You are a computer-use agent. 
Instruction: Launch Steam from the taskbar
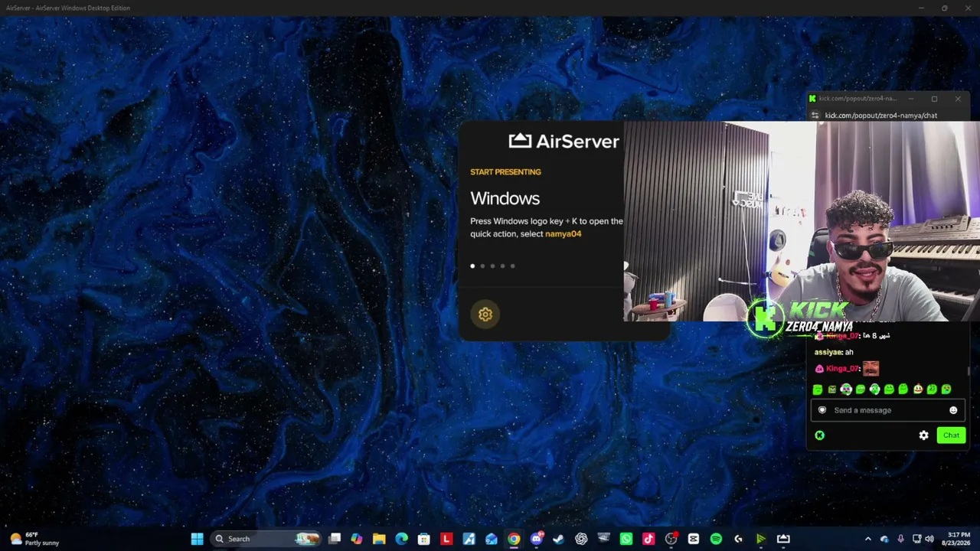click(559, 539)
